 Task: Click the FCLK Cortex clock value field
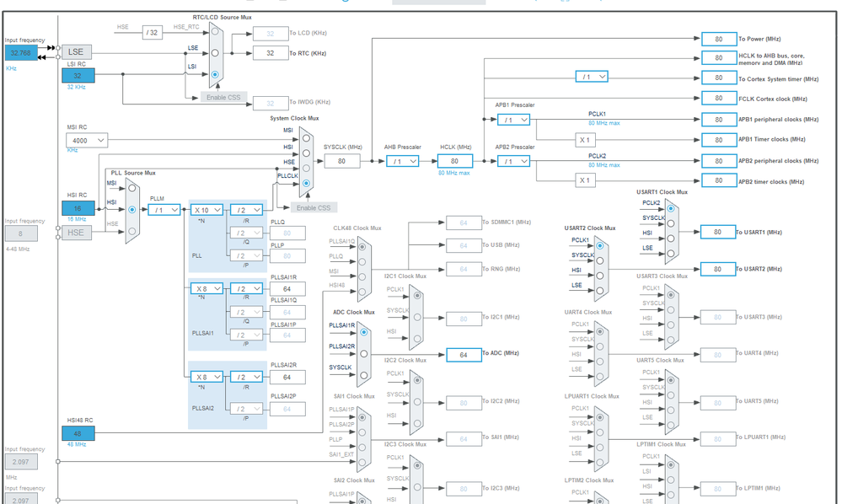click(x=718, y=99)
